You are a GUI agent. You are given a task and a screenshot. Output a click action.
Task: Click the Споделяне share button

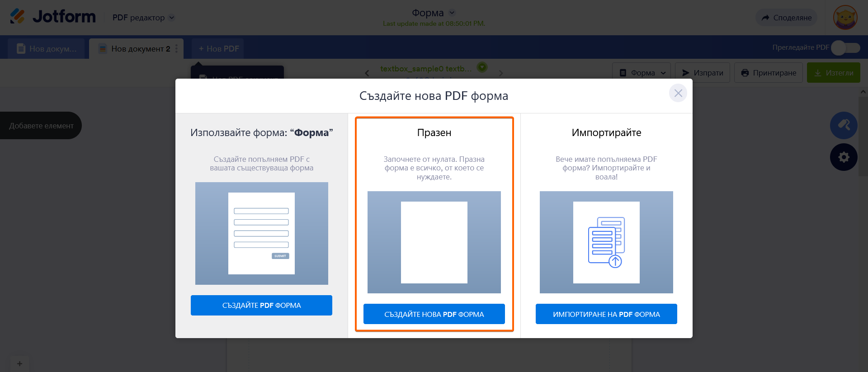[x=786, y=18]
